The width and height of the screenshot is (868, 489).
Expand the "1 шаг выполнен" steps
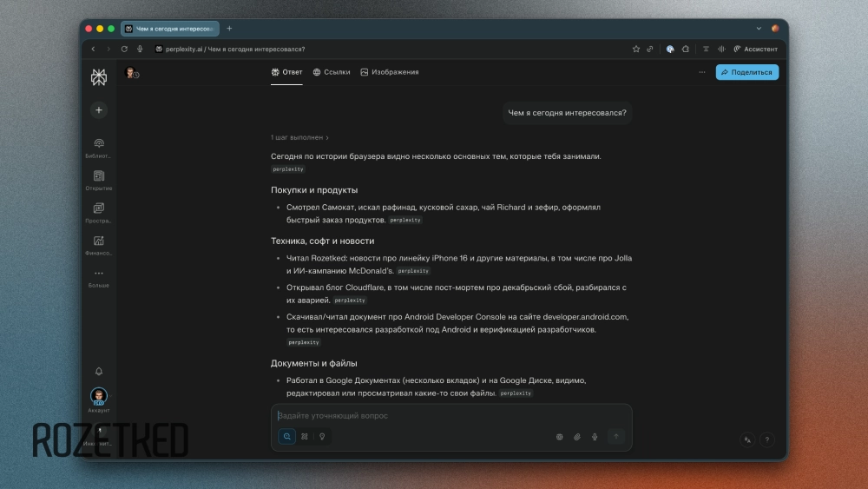pyautogui.click(x=299, y=137)
